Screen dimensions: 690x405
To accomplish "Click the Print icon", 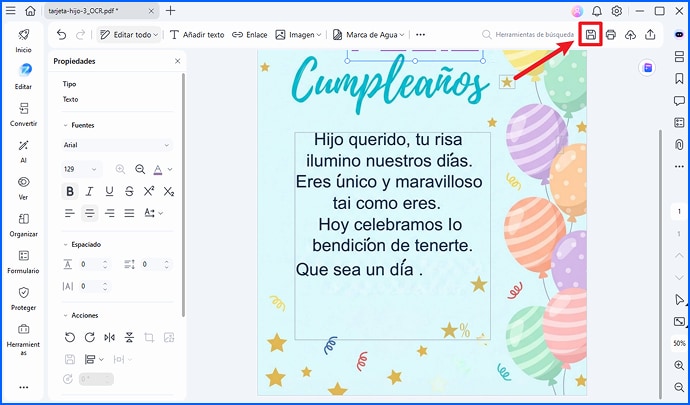I will [x=611, y=34].
